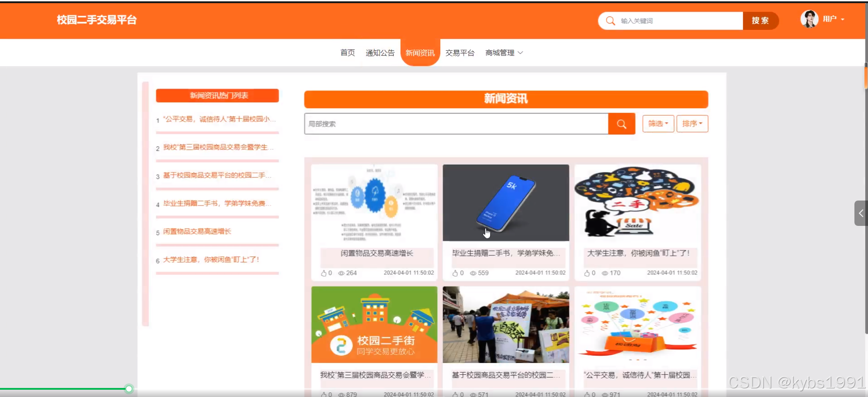Viewport: 868px width, 397px height.
Task: Open the 交易平台 tab
Action: tap(460, 53)
